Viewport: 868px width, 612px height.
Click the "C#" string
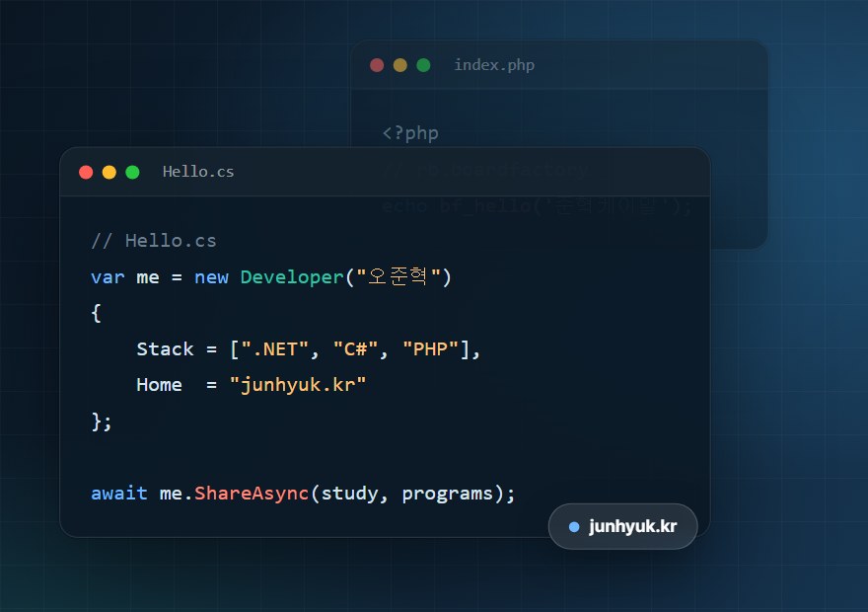(x=355, y=348)
